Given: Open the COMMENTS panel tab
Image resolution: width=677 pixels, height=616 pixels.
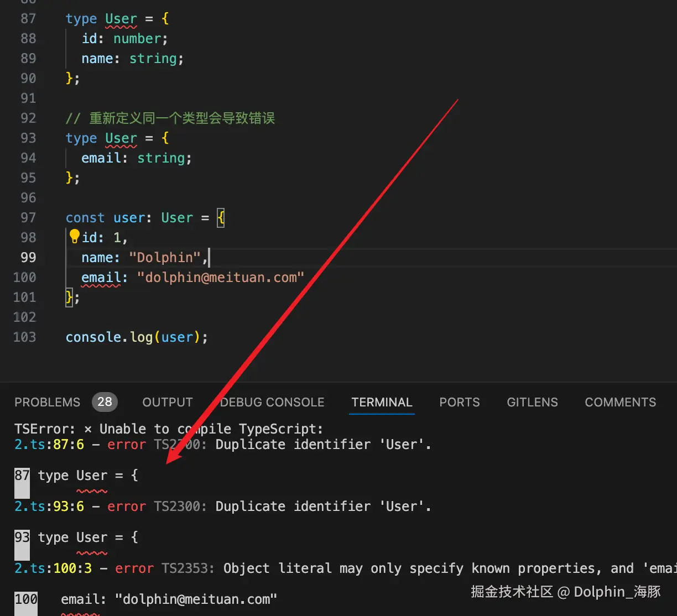Looking at the screenshot, I should [x=621, y=402].
